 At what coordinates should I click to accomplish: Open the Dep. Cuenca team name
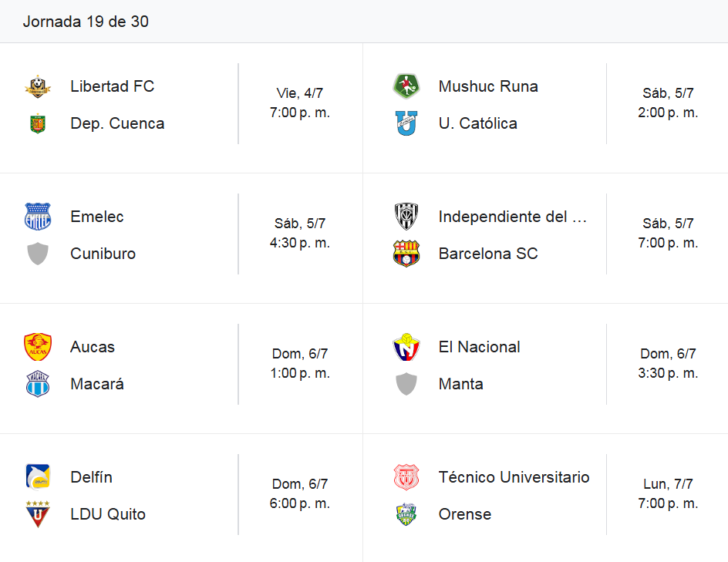(x=117, y=123)
